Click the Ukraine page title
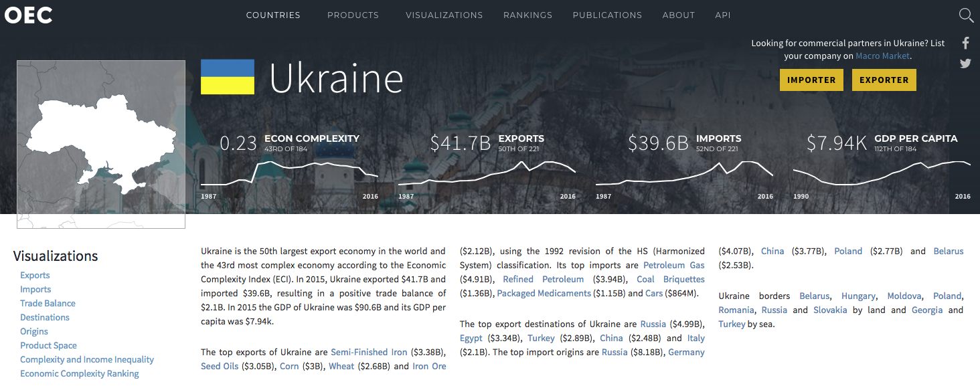980x390 pixels. pos(337,78)
